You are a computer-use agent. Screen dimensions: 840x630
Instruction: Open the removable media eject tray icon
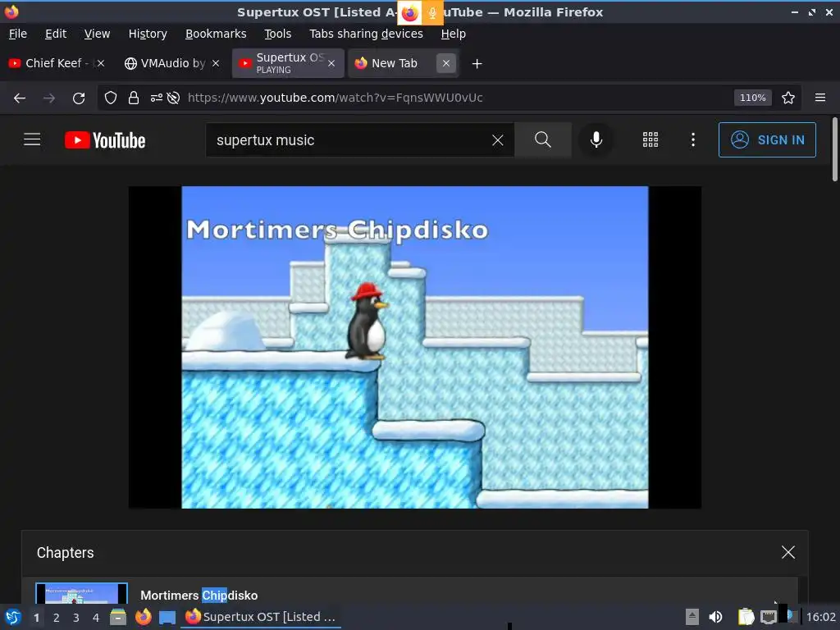[692, 617]
